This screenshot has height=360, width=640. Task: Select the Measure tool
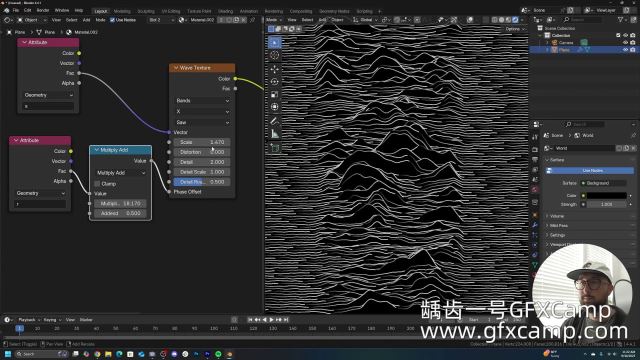pos(275,134)
